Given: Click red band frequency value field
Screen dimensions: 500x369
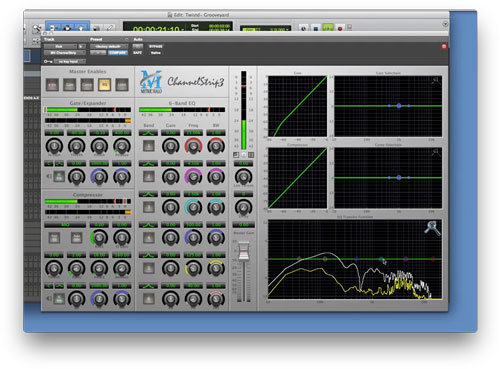Looking at the screenshot, I should tap(193, 133).
